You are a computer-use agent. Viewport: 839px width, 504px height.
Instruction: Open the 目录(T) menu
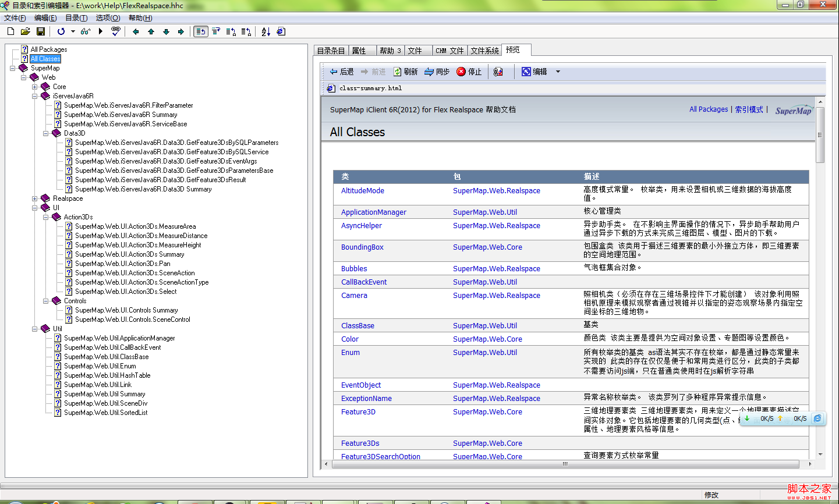[x=76, y=18]
